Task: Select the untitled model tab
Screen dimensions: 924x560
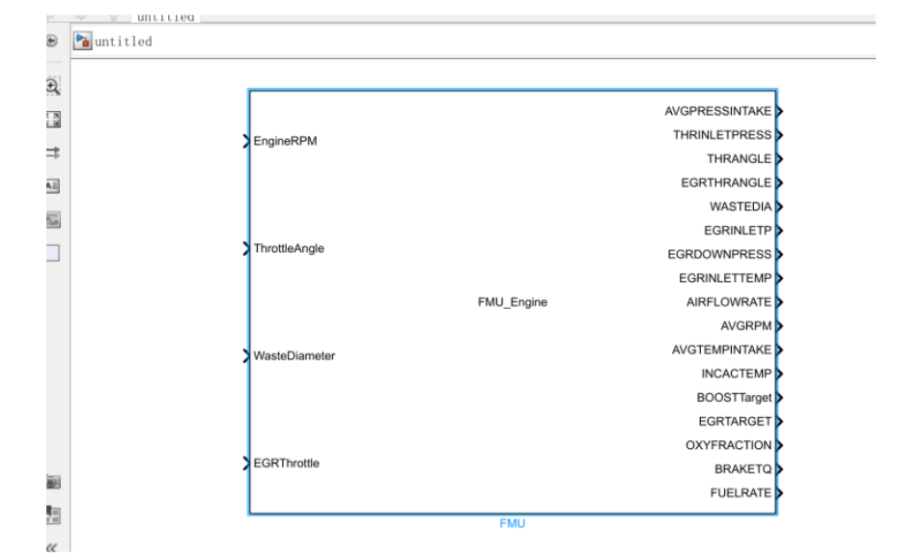Action: tap(164, 16)
